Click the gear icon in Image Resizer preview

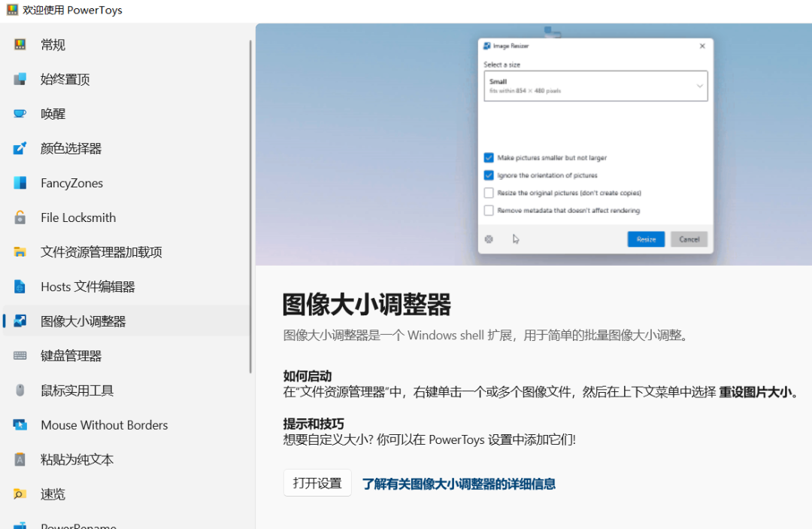[x=489, y=239]
